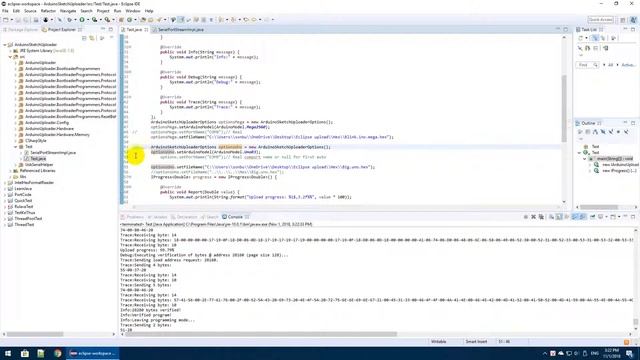Toggle Pin Console button

592,217
